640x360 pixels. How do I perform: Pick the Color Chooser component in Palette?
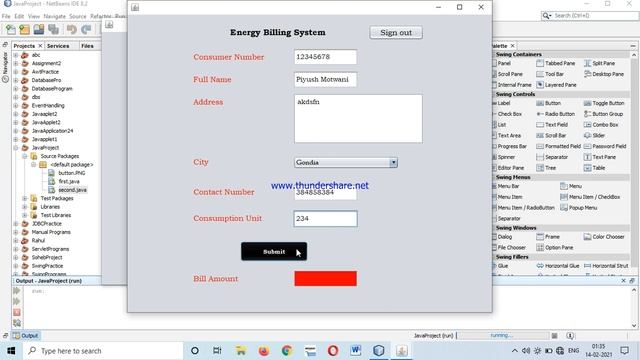[x=604, y=237]
